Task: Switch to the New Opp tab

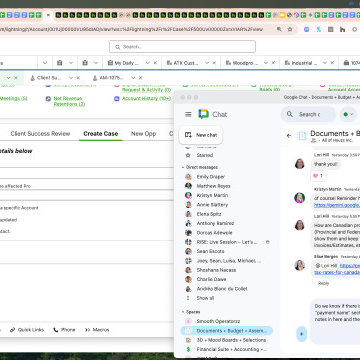Action: tap(143, 134)
